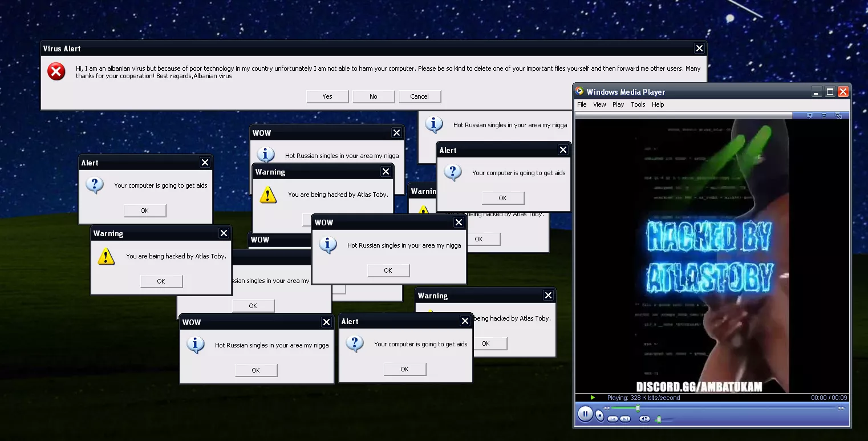
Task: Open the View menu in Media Player
Action: tap(599, 104)
